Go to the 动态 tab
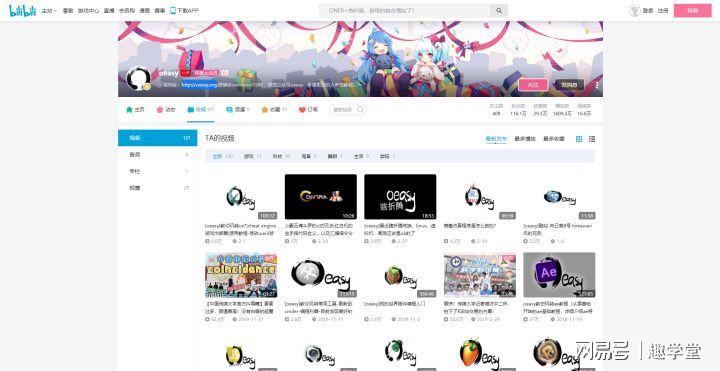720x371 pixels. click(166, 110)
